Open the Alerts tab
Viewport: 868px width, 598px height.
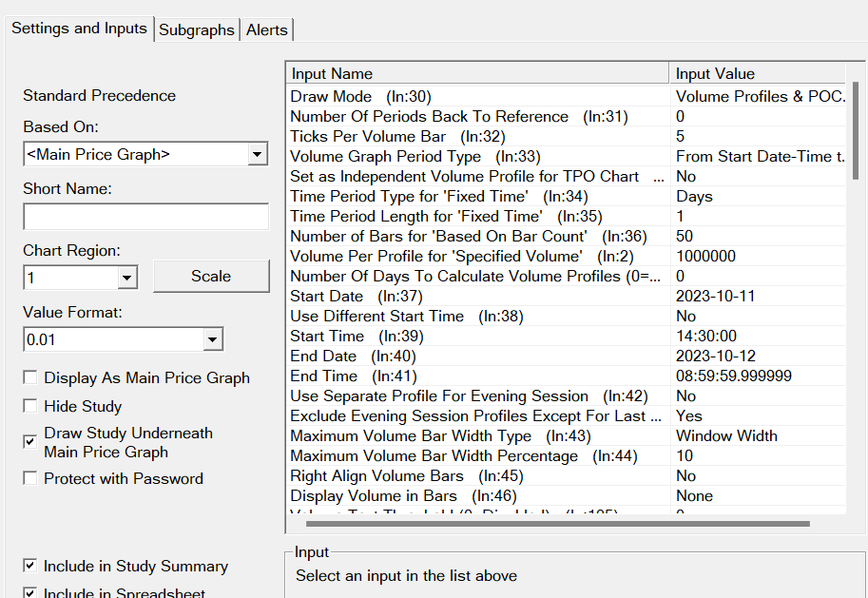267,30
